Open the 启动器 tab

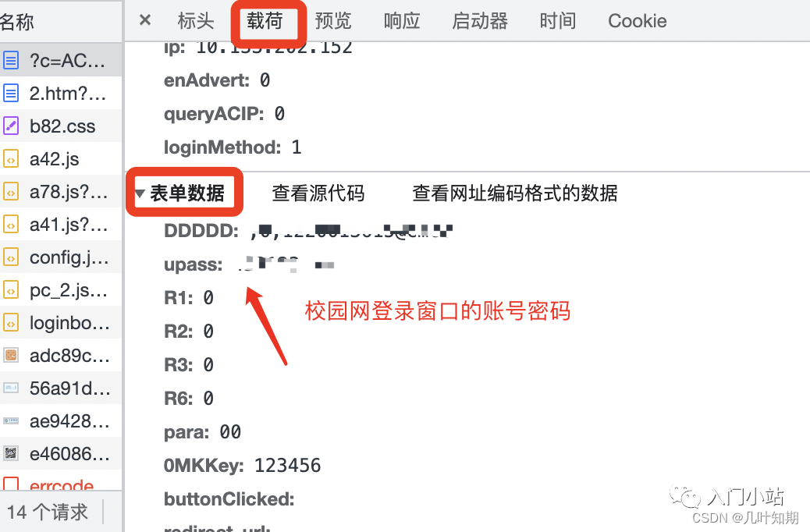(480, 21)
